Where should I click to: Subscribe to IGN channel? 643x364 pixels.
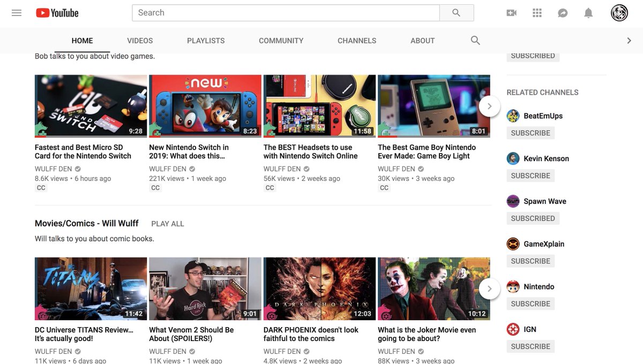(530, 346)
